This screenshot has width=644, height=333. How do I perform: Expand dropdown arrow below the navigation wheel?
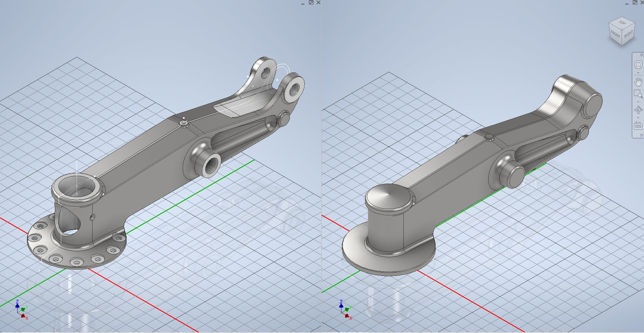[x=638, y=73]
